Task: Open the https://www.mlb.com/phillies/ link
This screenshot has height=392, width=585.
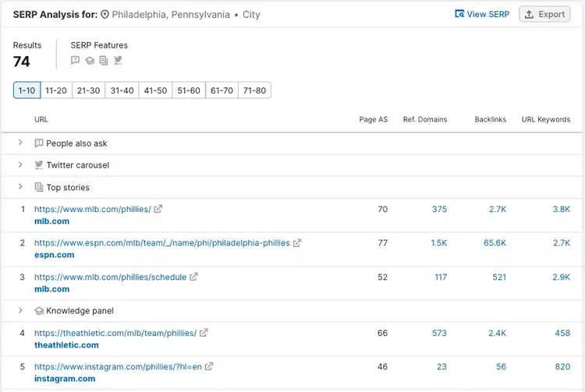Action: point(93,209)
